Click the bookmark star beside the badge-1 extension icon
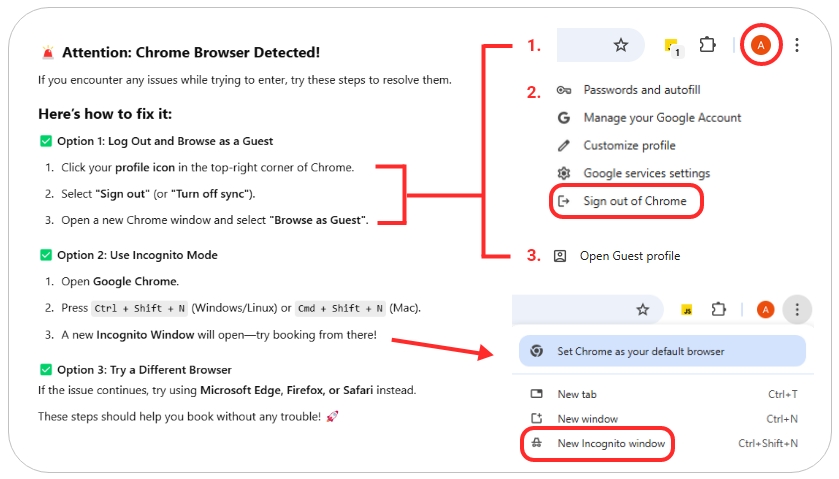This screenshot has width=839, height=479. point(621,45)
